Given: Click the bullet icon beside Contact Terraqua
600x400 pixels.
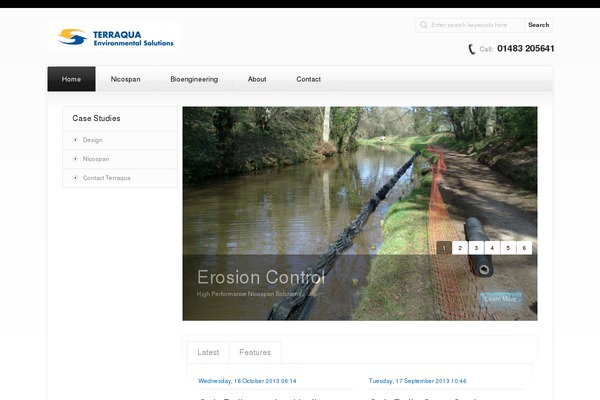Looking at the screenshot, I should 75,178.
